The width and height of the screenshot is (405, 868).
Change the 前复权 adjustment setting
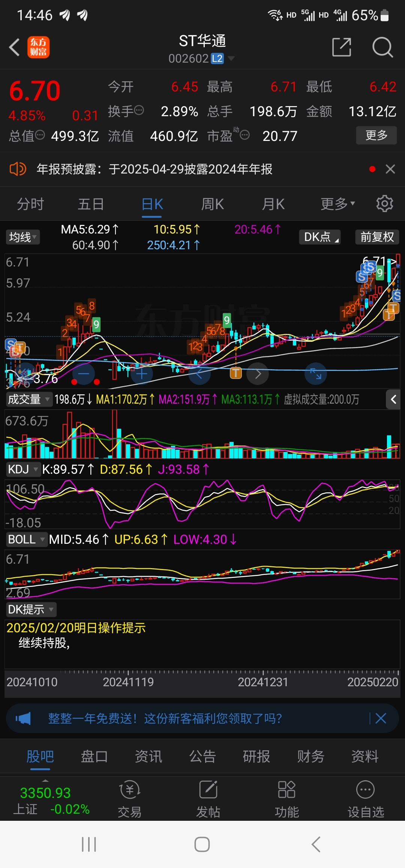377,237
